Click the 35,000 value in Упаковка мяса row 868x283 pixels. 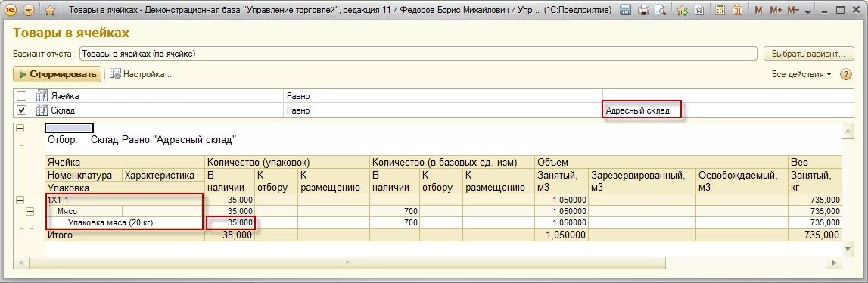coord(241,222)
